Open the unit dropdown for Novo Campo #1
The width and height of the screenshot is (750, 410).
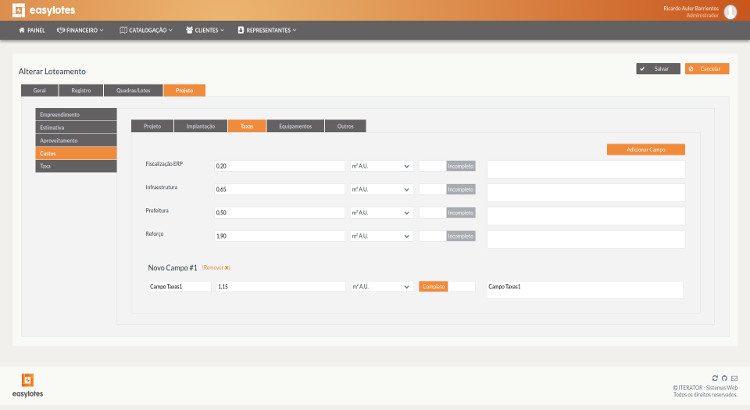[381, 287]
